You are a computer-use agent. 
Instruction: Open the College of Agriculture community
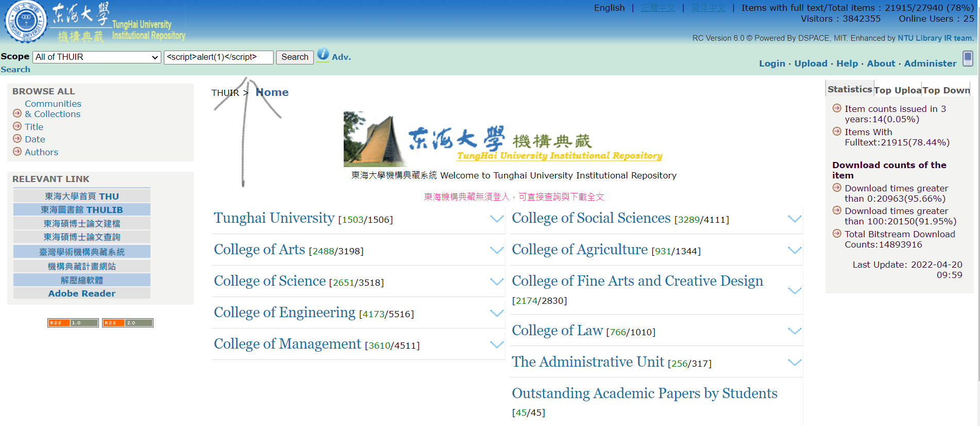580,250
